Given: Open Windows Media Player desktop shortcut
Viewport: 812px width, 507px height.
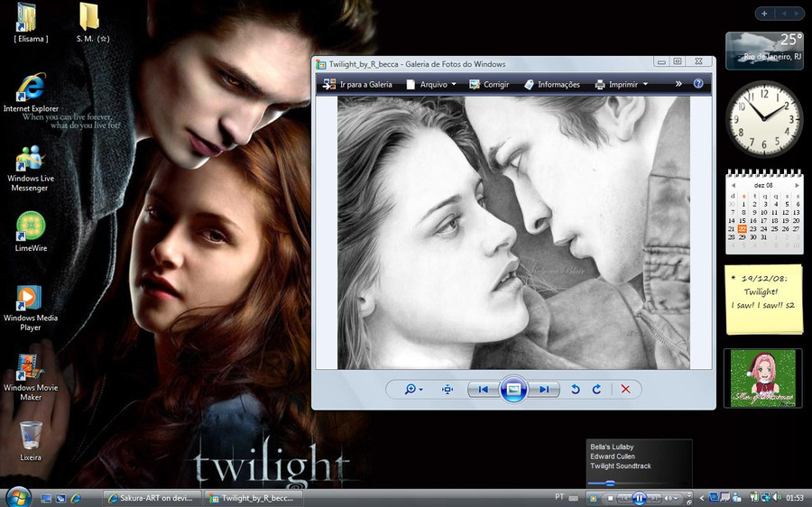Looking at the screenshot, I should [x=30, y=309].
